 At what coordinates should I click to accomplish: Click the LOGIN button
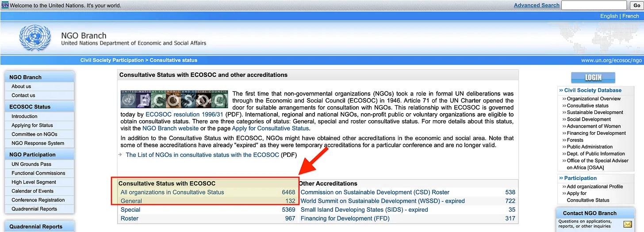point(593,77)
